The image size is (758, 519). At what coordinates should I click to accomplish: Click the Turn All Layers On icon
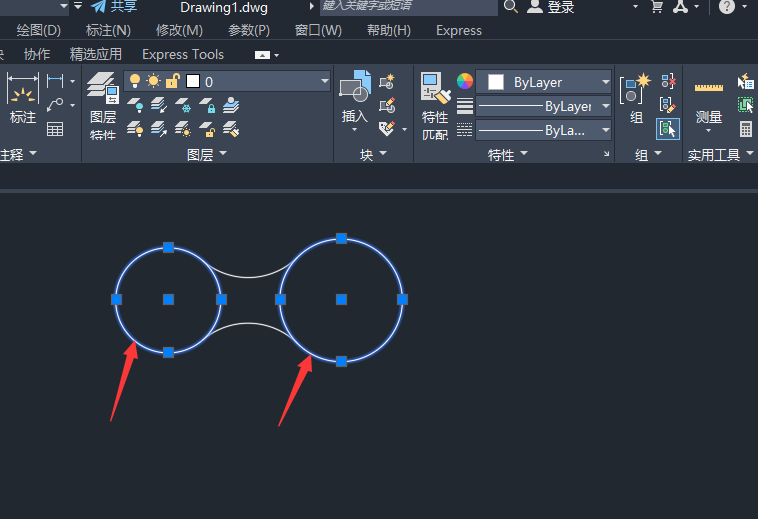point(135,129)
